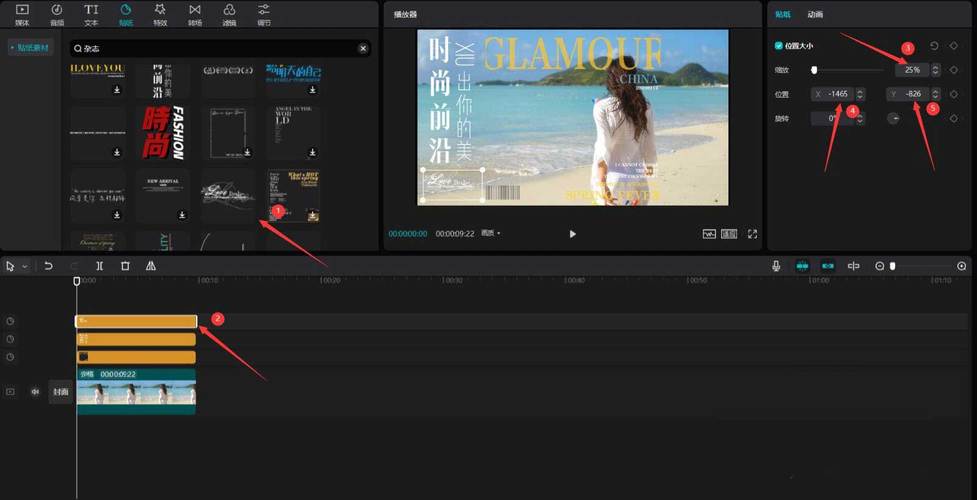This screenshot has width=977, height=500.
Task: Switch to the Sticker (贴纸) properties tab
Action: pos(783,14)
